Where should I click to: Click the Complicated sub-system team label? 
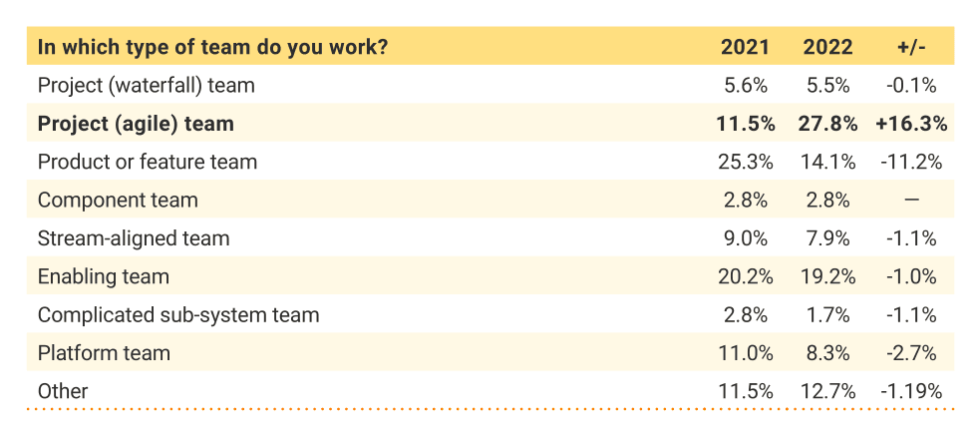[x=178, y=314]
